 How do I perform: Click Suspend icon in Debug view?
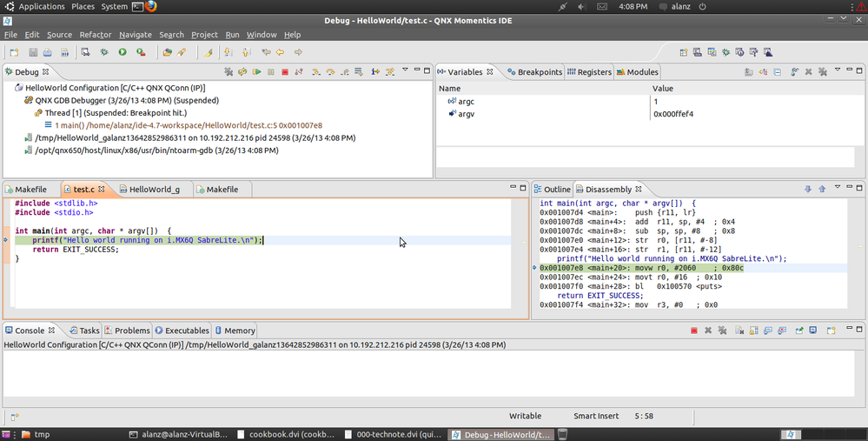271,72
